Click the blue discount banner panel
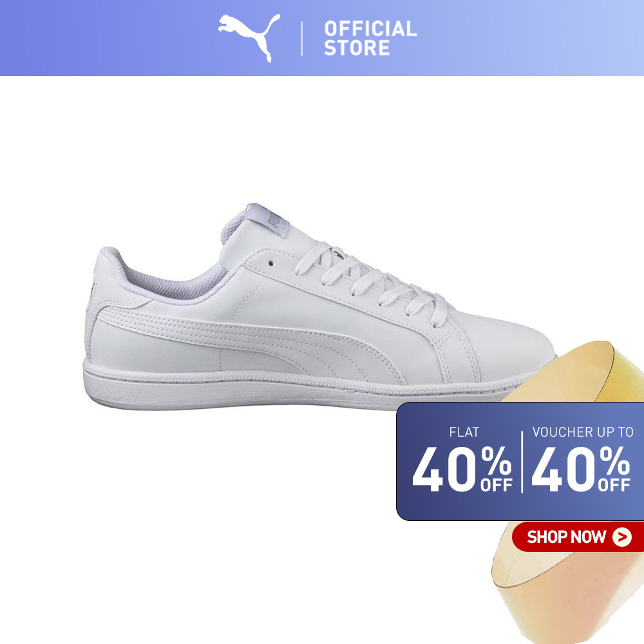Viewport: 644px width, 644px height. (x=520, y=461)
